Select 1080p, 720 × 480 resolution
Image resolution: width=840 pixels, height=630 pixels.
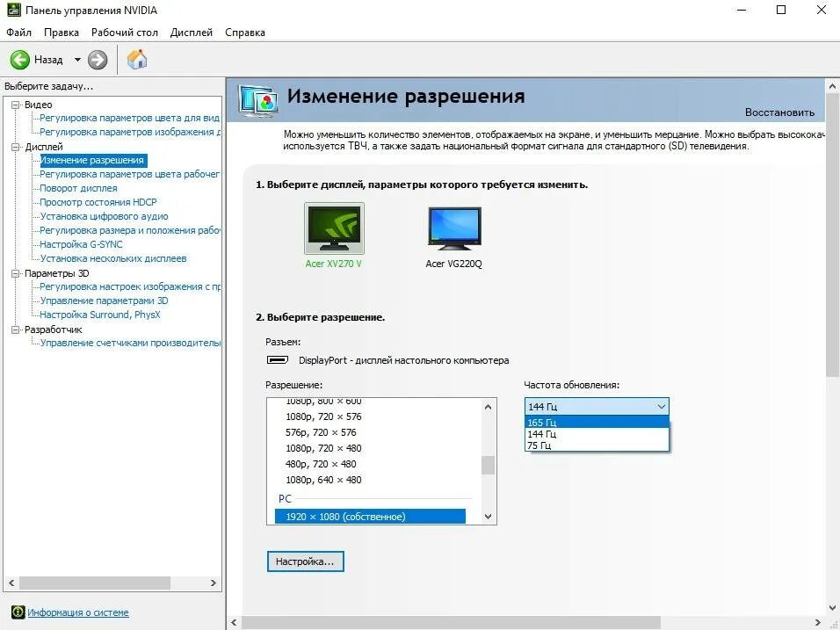coord(323,448)
